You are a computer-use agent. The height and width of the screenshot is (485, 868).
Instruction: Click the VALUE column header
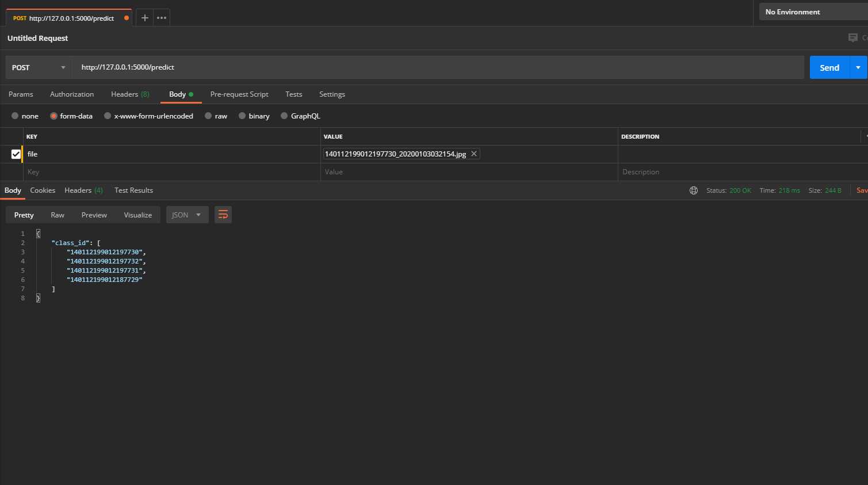[333, 136]
